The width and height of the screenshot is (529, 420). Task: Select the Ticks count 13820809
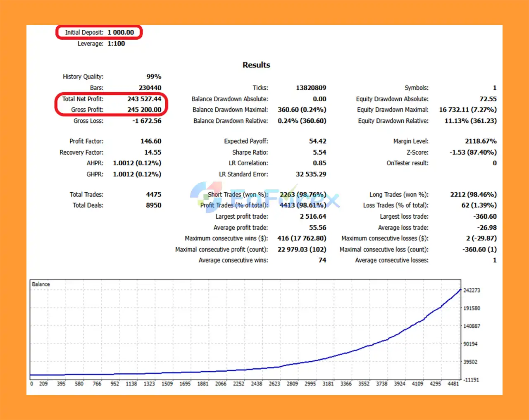click(311, 88)
